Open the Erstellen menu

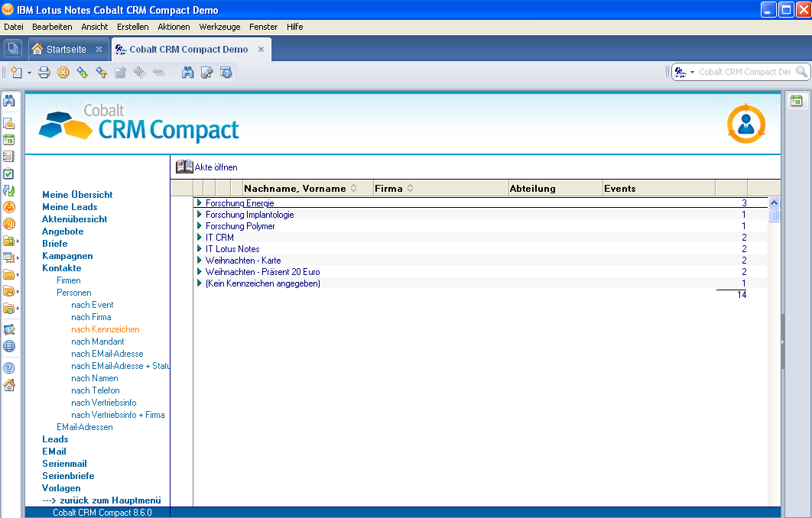click(132, 27)
